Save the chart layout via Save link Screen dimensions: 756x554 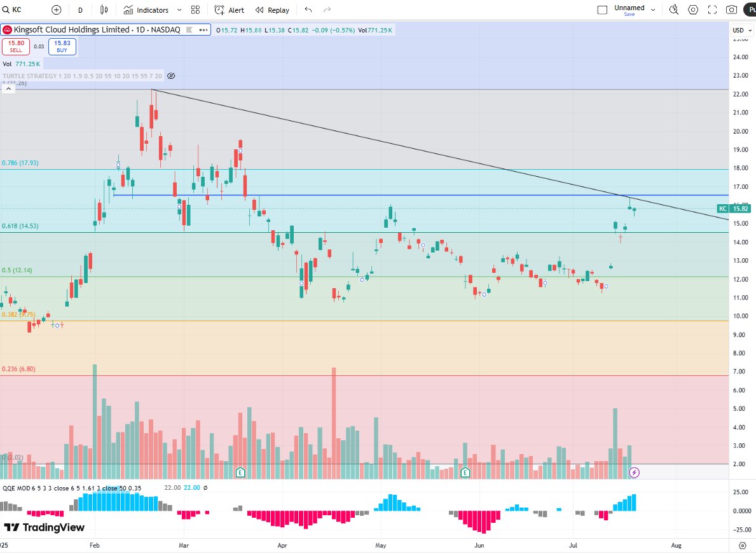pyautogui.click(x=629, y=15)
